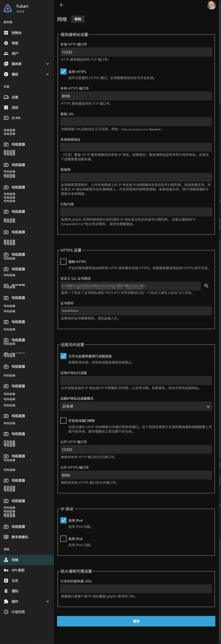The width and height of the screenshot is (221, 644).
Task: Enable 强制 HTTPS checkbox
Action: 63,261
